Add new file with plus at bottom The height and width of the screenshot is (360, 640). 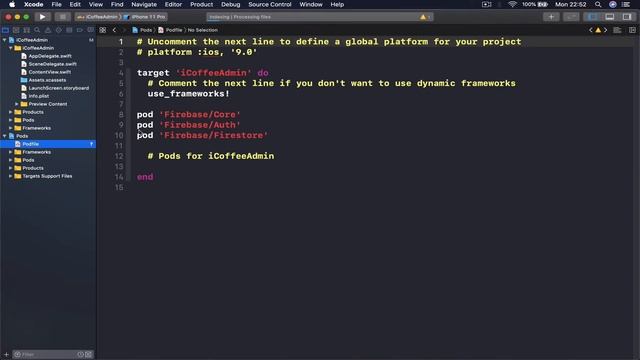click(6, 354)
